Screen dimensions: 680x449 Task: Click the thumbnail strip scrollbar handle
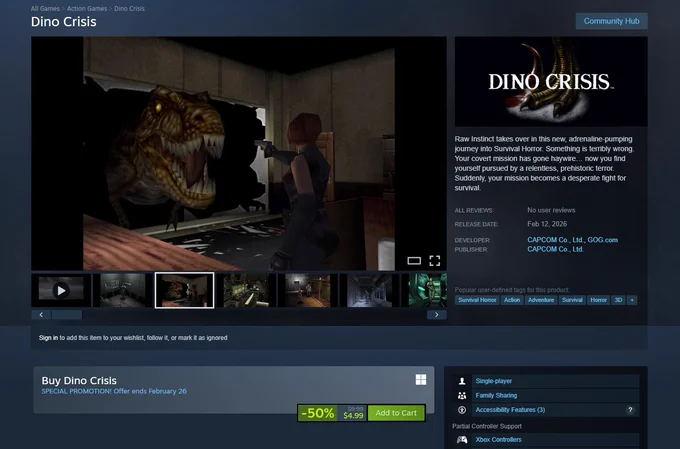click(67, 315)
